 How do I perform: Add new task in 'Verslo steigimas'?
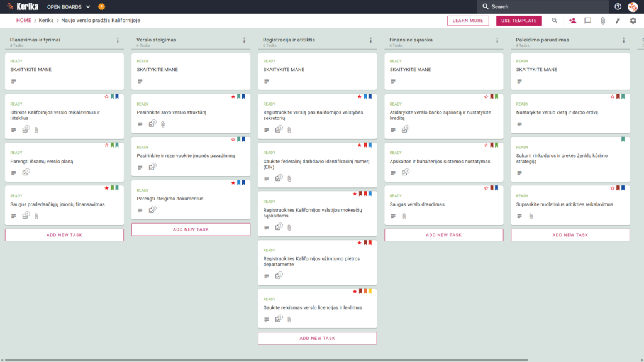191,229
